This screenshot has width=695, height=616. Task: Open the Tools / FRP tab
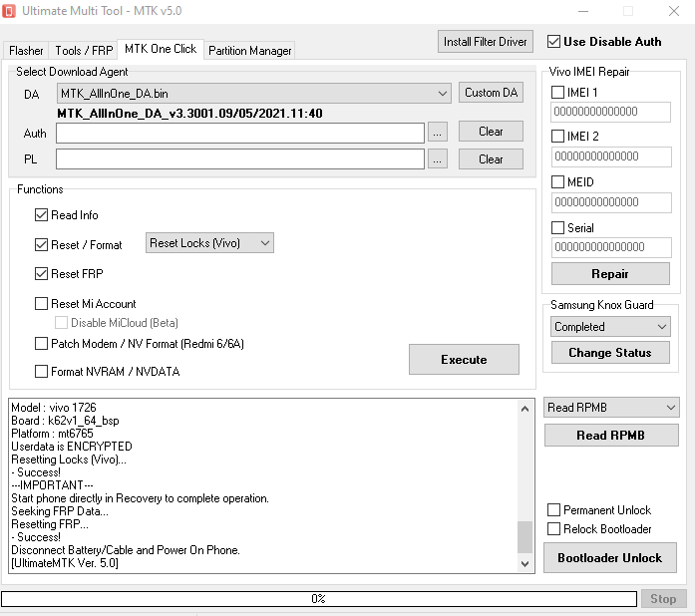(84, 51)
